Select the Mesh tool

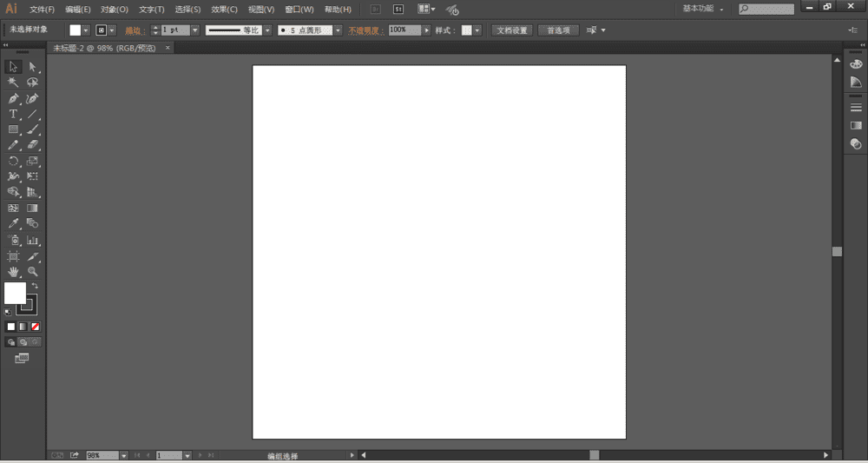[x=13, y=208]
